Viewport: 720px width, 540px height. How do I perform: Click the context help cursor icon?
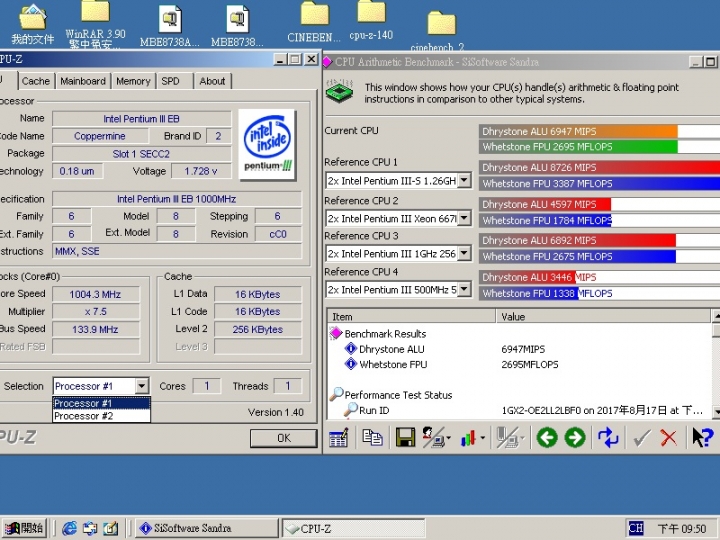click(x=703, y=437)
